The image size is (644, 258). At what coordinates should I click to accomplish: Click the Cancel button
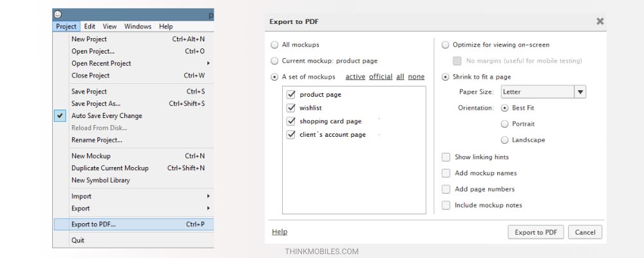(585, 232)
